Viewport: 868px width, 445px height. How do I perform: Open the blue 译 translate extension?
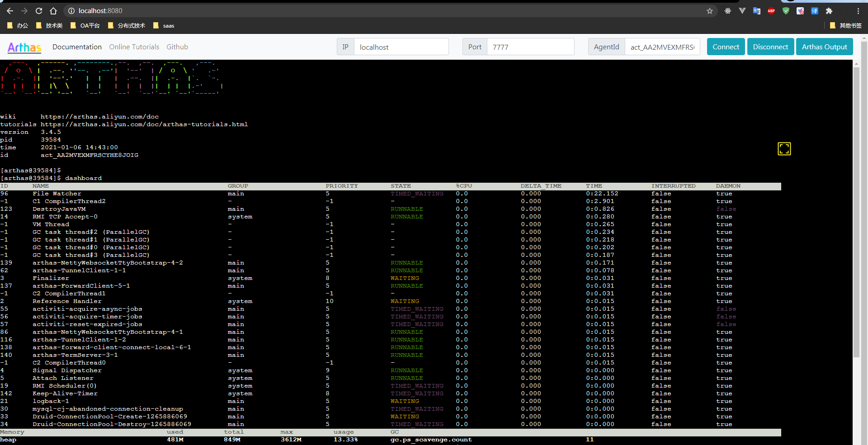[x=815, y=11]
